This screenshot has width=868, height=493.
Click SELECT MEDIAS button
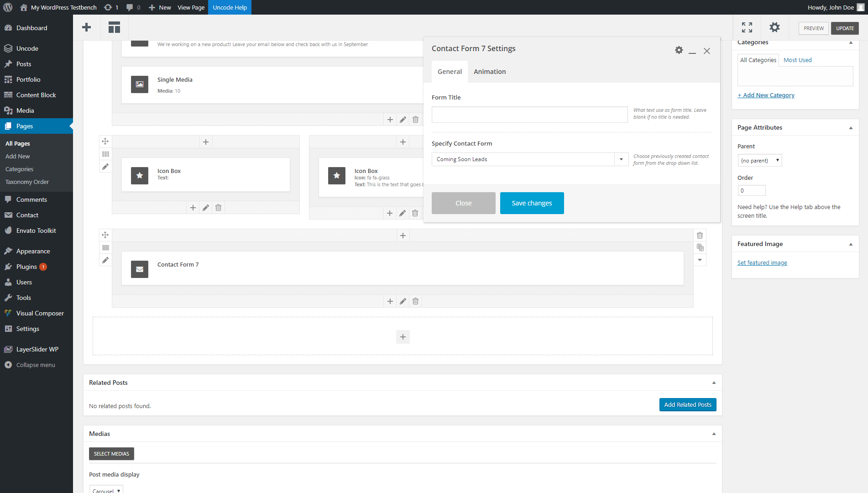(x=111, y=454)
